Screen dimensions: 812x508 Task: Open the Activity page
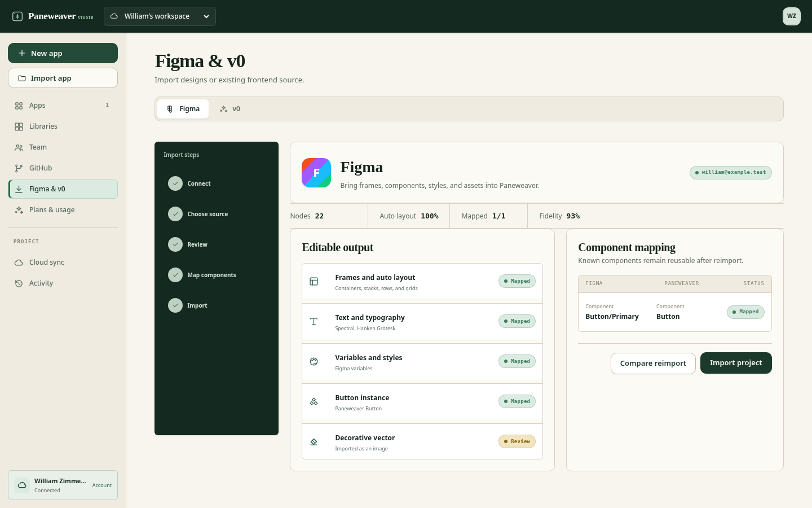(x=63, y=283)
